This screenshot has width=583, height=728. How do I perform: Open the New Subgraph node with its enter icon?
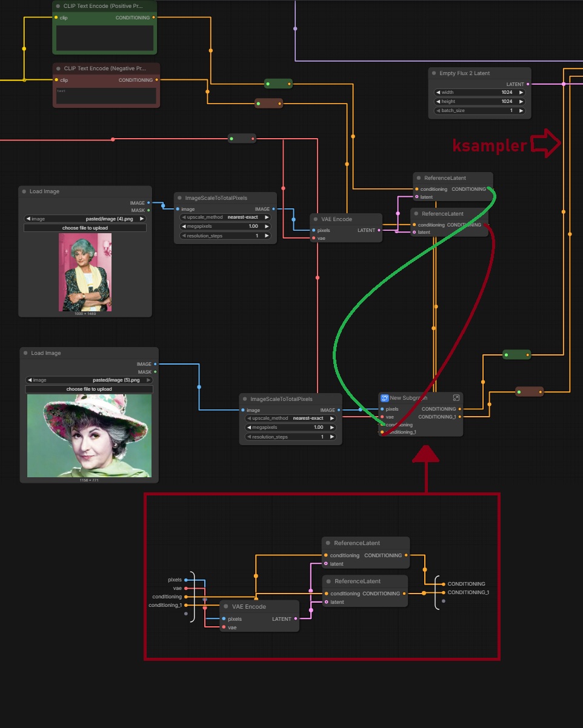coord(456,398)
